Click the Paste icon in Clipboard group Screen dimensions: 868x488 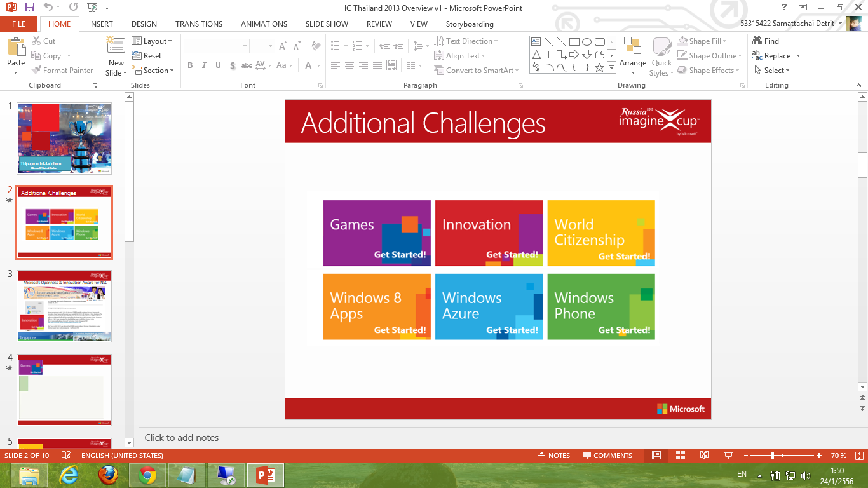coord(16,47)
